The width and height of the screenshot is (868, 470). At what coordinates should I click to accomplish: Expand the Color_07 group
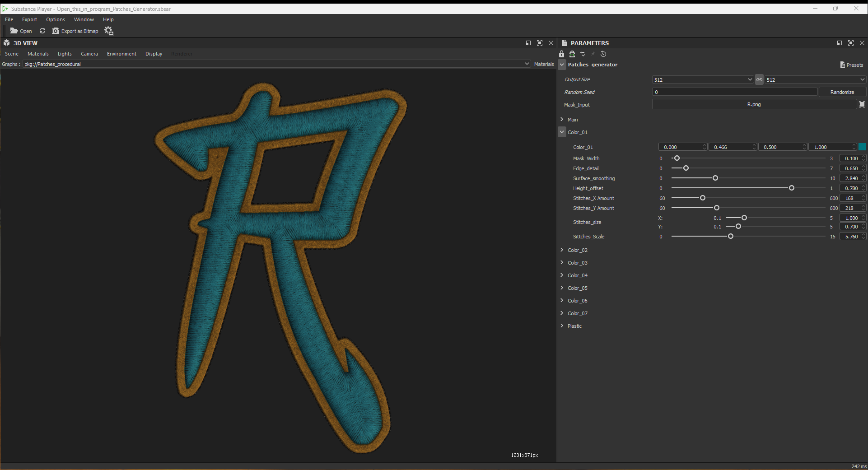coord(562,313)
